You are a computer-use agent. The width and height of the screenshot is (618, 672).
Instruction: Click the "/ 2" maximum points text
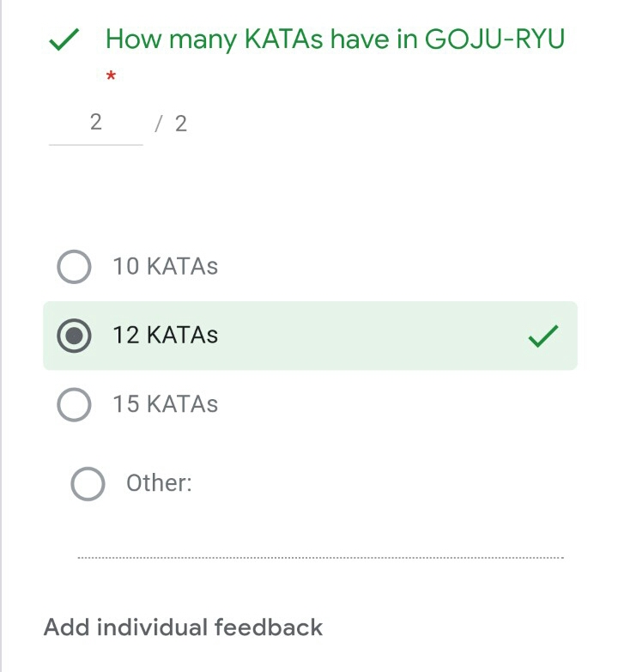coord(171,124)
